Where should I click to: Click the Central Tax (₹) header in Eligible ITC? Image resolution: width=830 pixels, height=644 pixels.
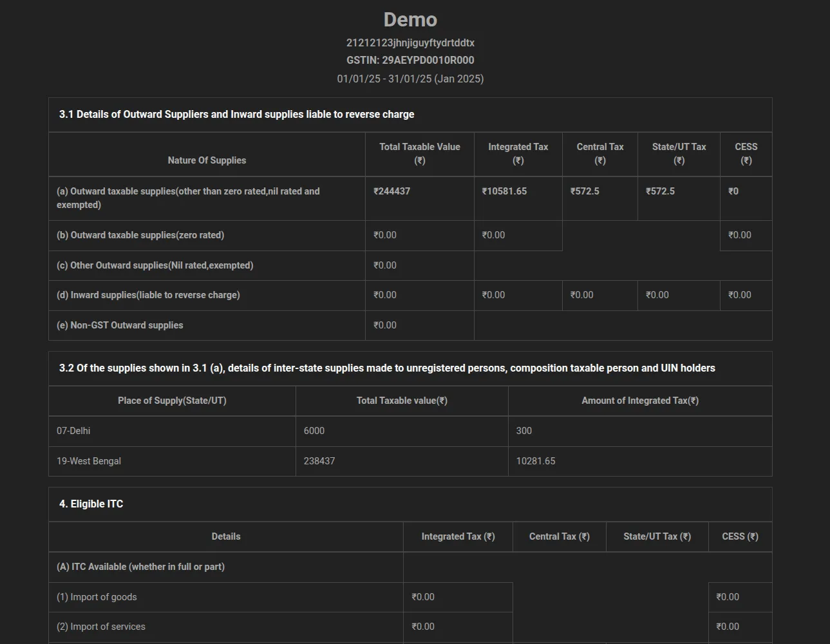(560, 536)
